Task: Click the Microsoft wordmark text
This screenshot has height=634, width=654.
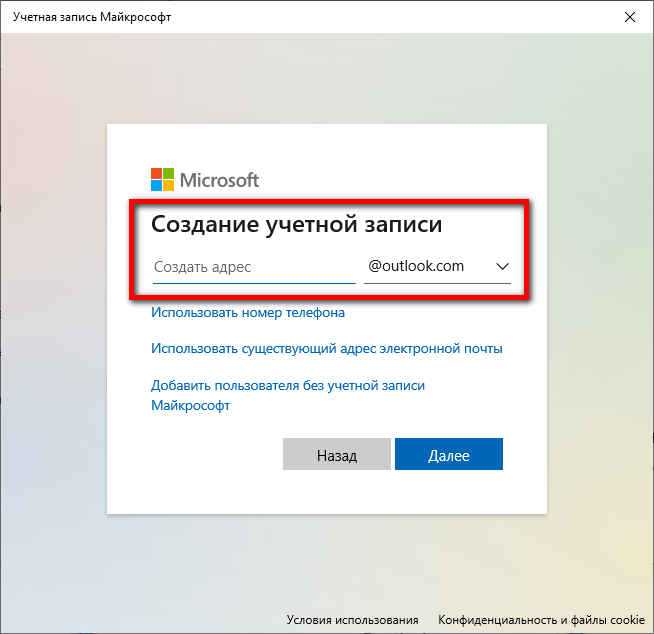Action: pyautogui.click(x=219, y=180)
